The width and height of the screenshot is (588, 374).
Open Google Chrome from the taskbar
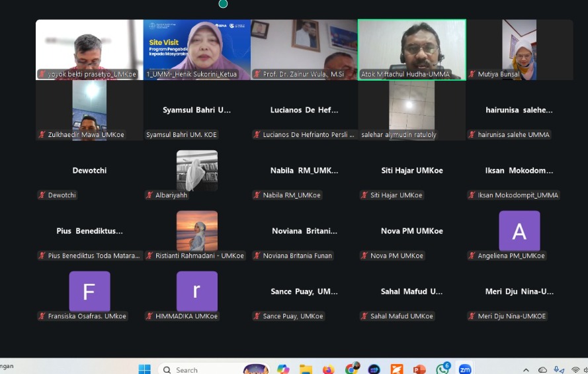[x=352, y=369]
